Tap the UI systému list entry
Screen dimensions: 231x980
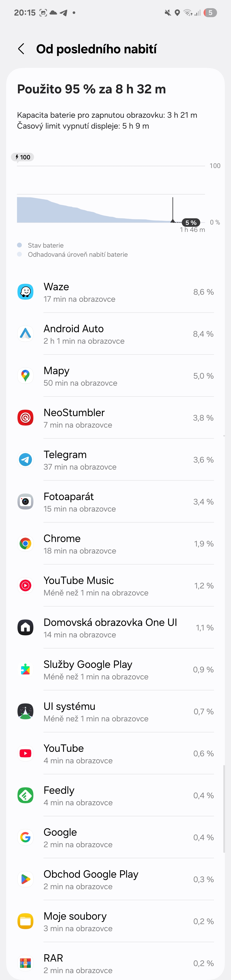114,711
